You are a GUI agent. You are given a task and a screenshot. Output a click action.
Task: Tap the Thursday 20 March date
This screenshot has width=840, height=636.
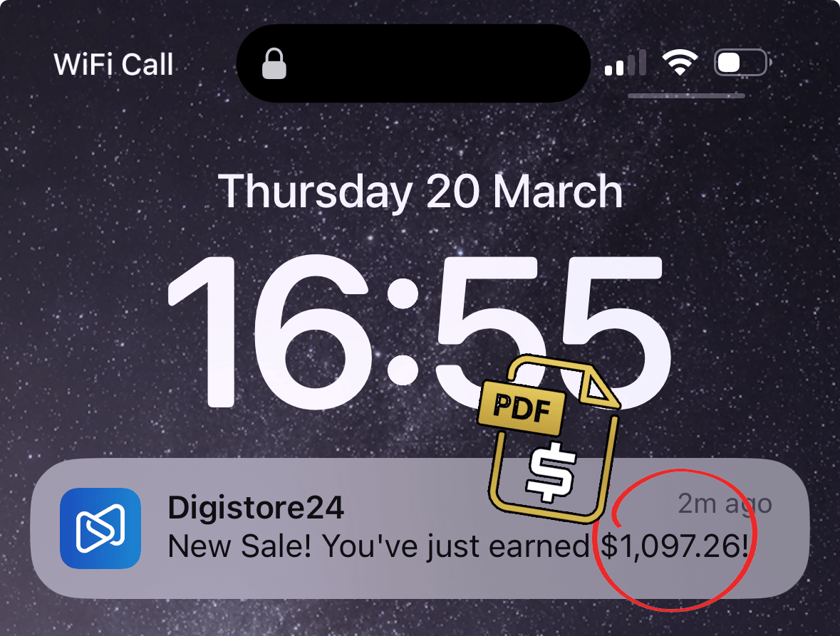tap(420, 192)
